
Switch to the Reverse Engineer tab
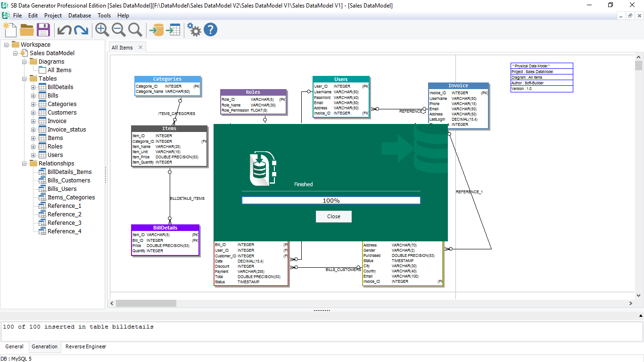click(86, 346)
